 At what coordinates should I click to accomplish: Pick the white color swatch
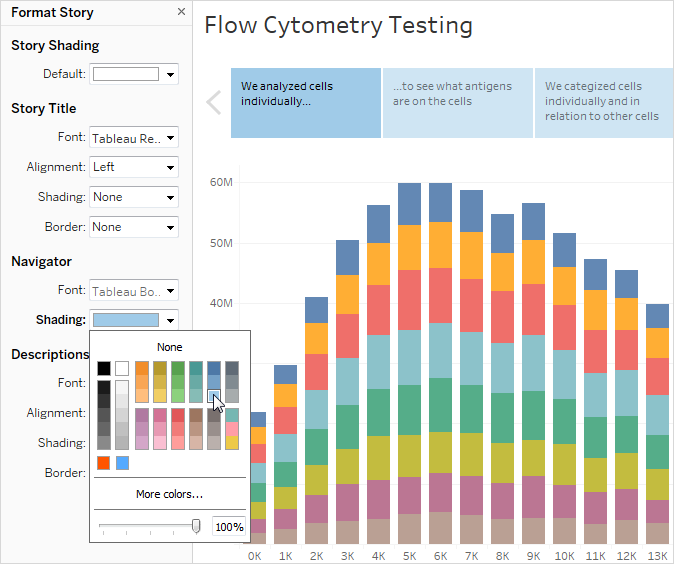click(x=122, y=368)
